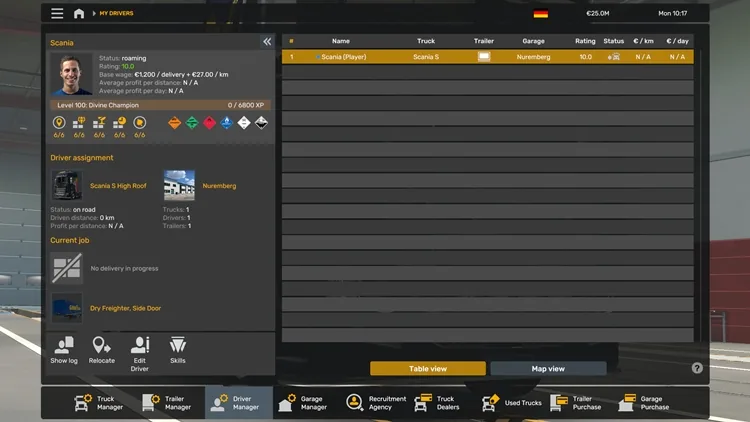Open Truck Dealers
The image size is (750, 422).
pyautogui.click(x=437, y=403)
